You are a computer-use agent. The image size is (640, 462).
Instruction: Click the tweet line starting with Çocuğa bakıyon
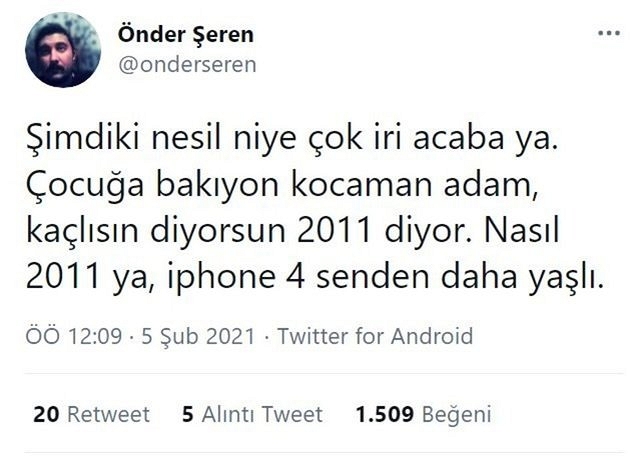click(282, 184)
